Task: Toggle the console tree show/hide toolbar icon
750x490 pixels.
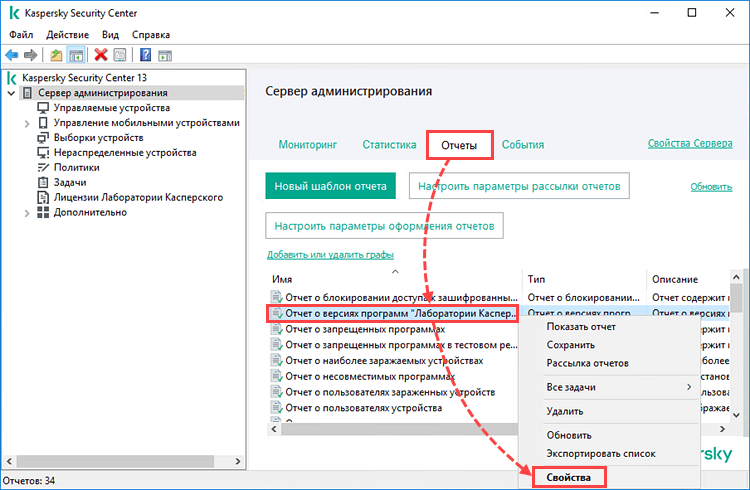Action: [76, 55]
